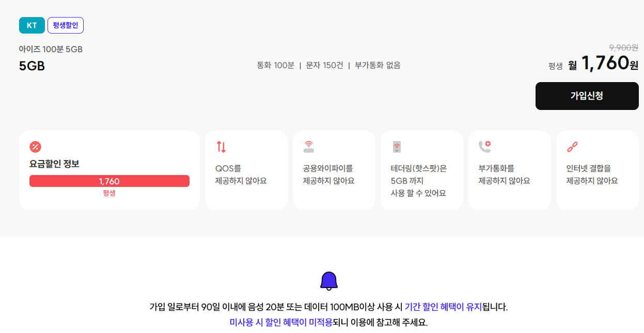Click the tethering hotspot phone icon
The width and height of the screenshot is (644, 333).
tap(397, 147)
